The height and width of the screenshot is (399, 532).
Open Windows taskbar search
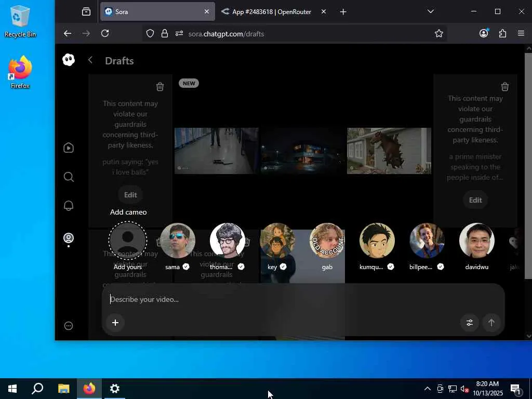[37, 389]
